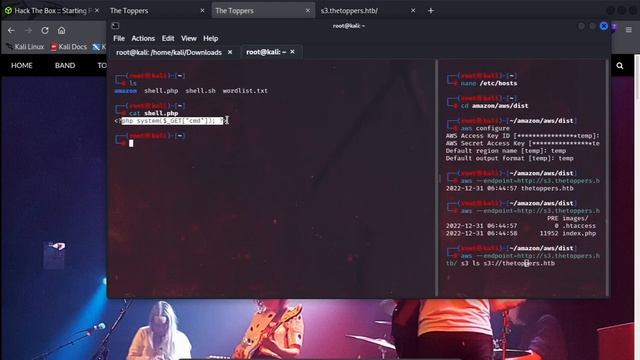Click the terminal window icon in title bar
The height and width of the screenshot is (360, 640).
tap(116, 26)
